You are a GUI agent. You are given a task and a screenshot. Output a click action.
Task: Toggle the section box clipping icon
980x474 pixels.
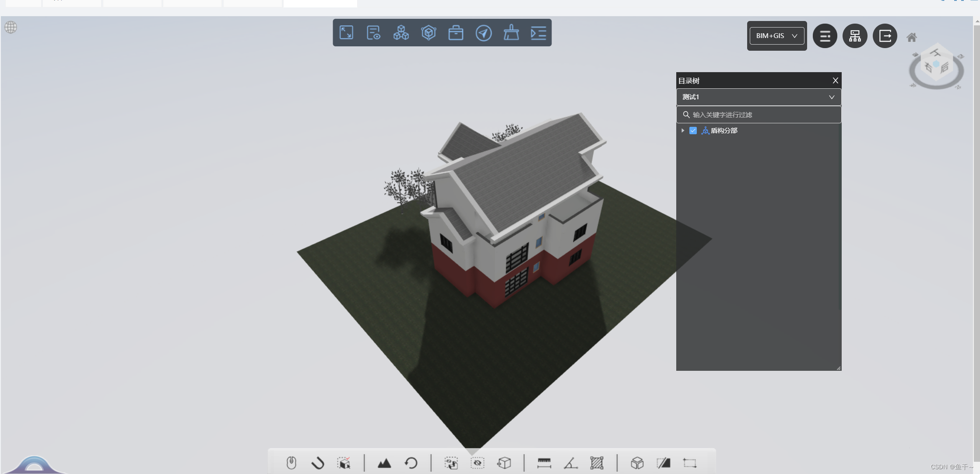coord(637,463)
